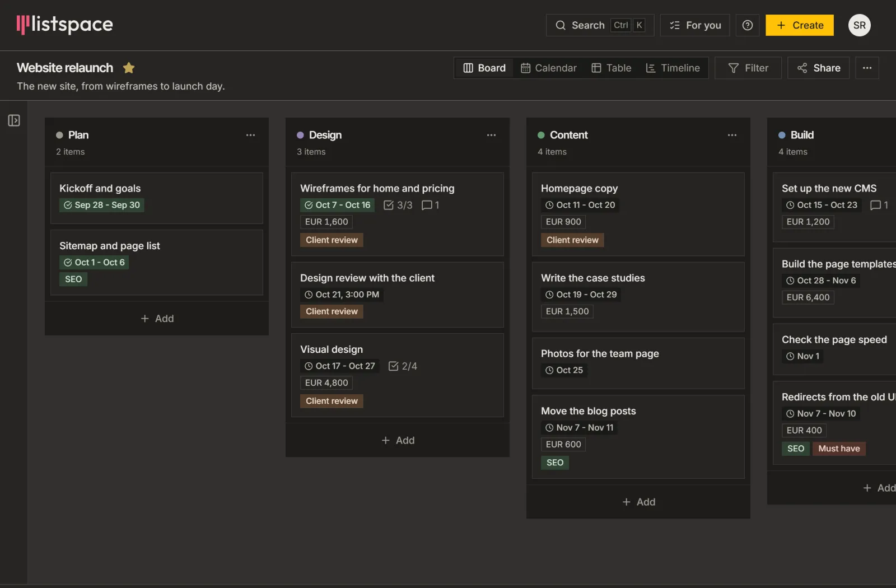The image size is (896, 588).
Task: Click the EUR 4,800 amount on Visual design
Action: tap(326, 383)
